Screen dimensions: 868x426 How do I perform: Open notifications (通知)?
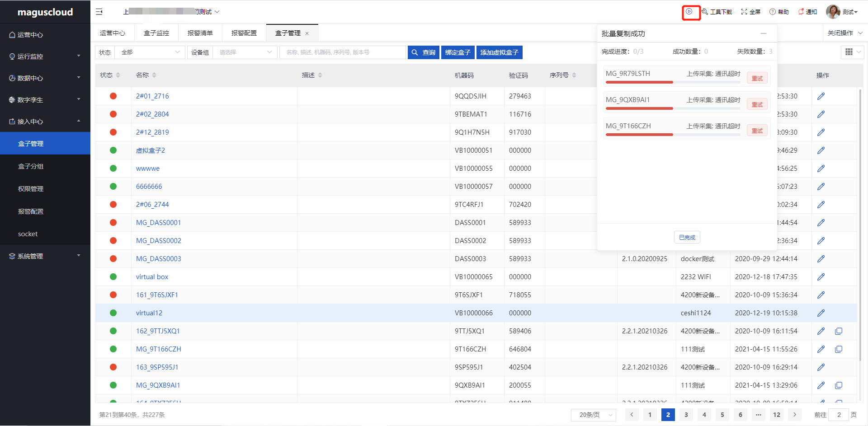(x=807, y=12)
